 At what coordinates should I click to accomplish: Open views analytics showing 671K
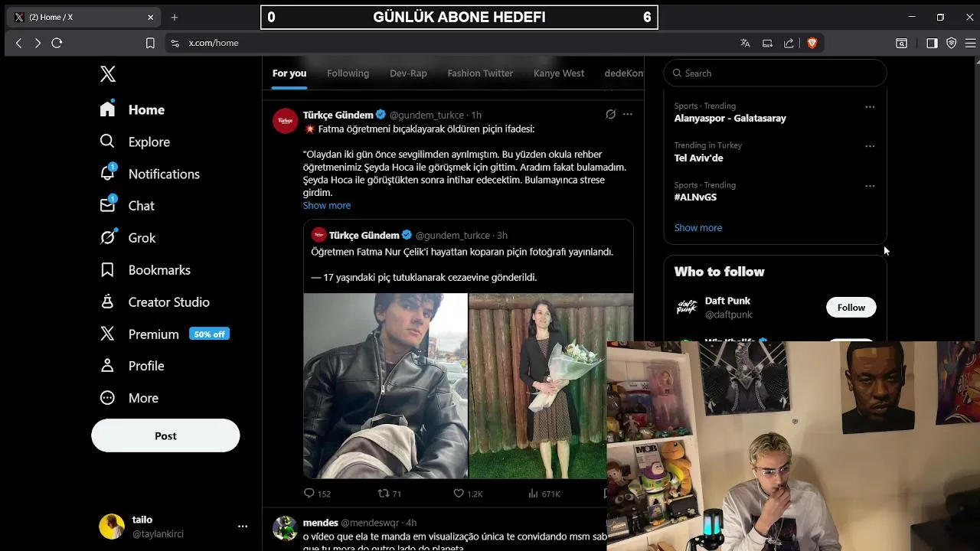click(x=544, y=494)
